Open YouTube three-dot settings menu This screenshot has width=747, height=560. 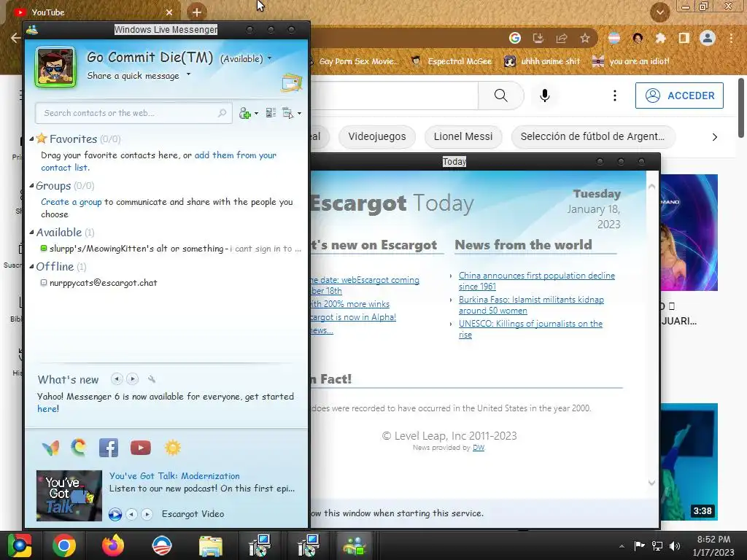(614, 96)
